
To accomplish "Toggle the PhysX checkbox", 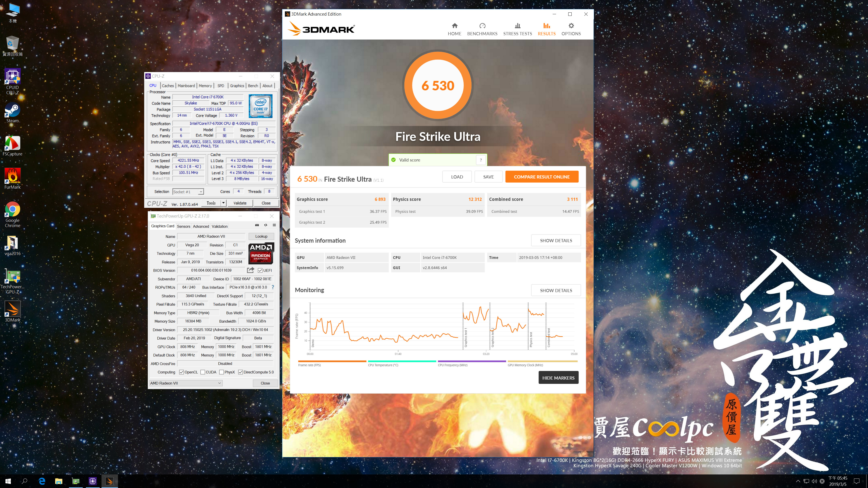I will click(x=221, y=372).
